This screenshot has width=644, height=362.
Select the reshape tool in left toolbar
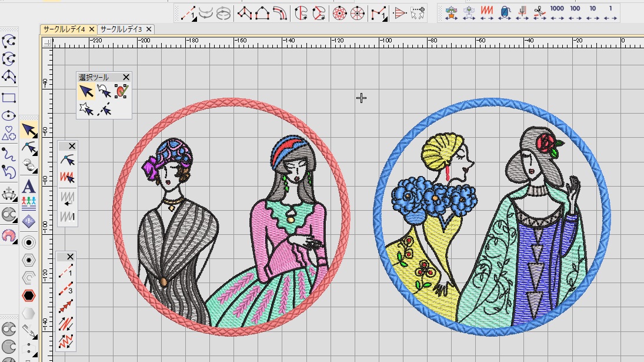coord(29,148)
